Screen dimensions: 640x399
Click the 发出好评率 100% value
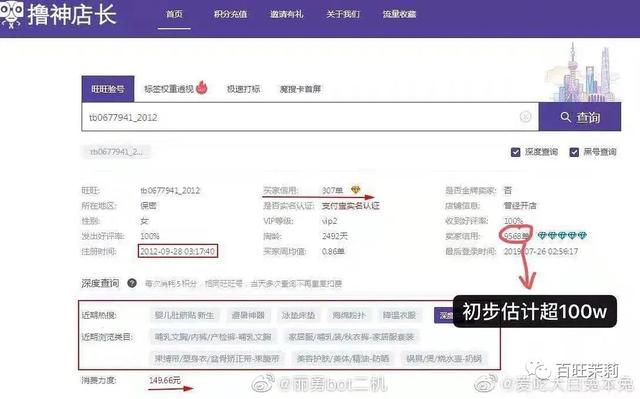(150, 236)
